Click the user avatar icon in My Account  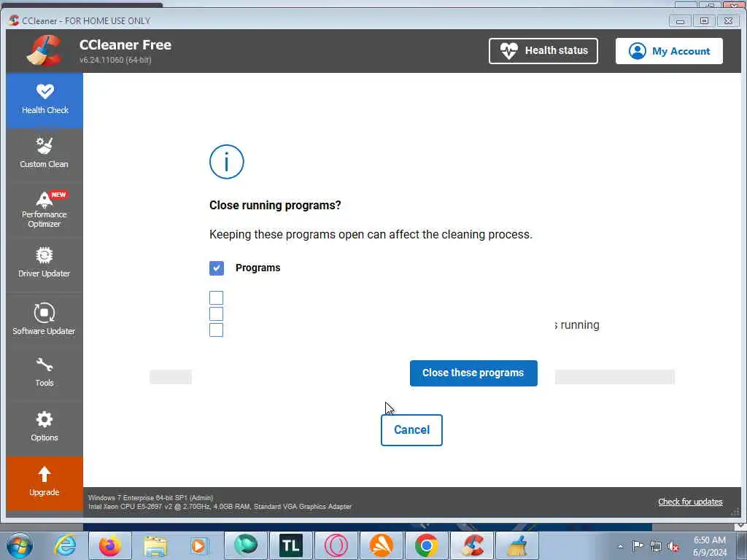pos(638,51)
